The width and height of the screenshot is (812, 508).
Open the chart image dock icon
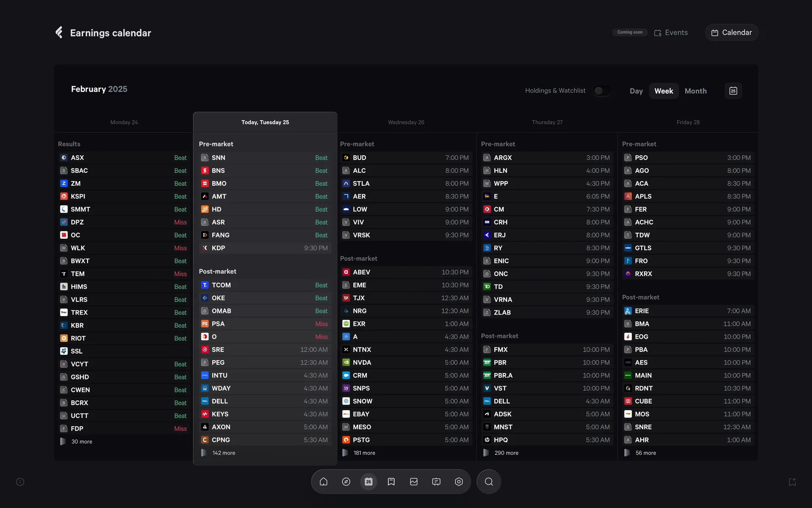tap(414, 482)
